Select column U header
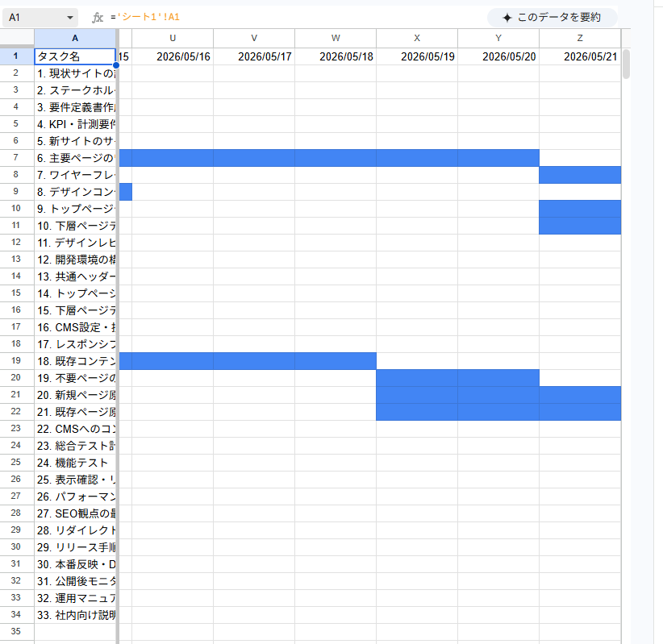Viewport: 663px width, 644px height. (x=173, y=38)
